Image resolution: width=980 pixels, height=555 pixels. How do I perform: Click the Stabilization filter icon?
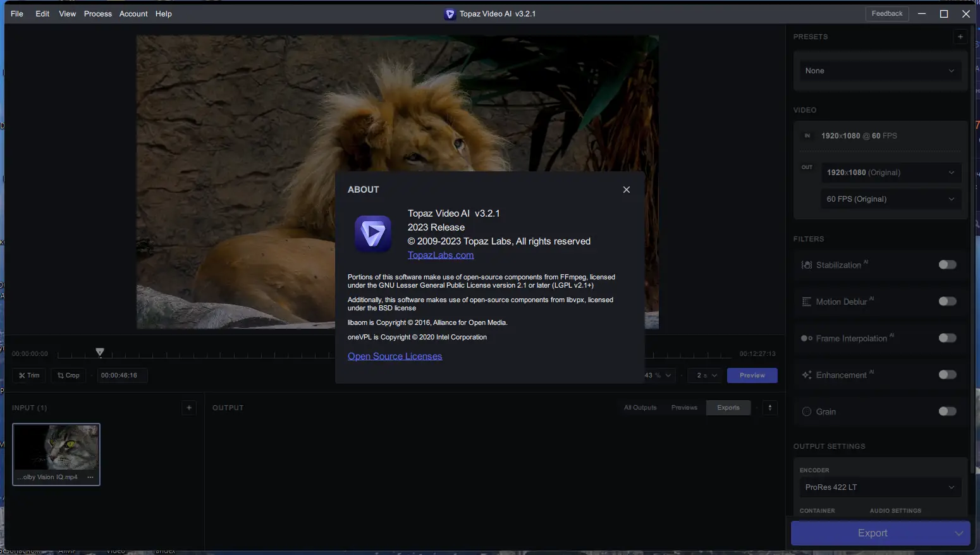pyautogui.click(x=807, y=265)
